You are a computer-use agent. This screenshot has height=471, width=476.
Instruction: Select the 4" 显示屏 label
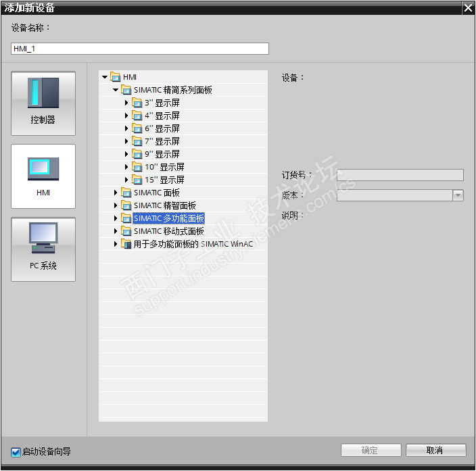click(162, 116)
